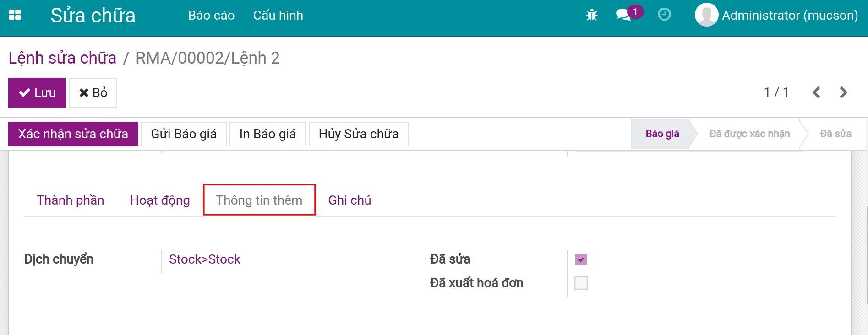Image resolution: width=868 pixels, height=335 pixels.
Task: Click the Administrator (mucson) user name
Action: pos(790,15)
